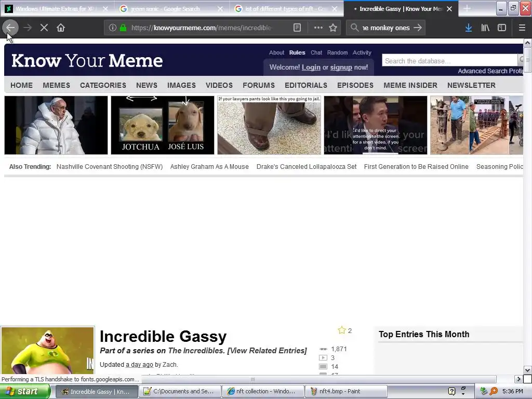The height and width of the screenshot is (399, 532).
Task: Click the green padlock security icon
Action: click(123, 28)
